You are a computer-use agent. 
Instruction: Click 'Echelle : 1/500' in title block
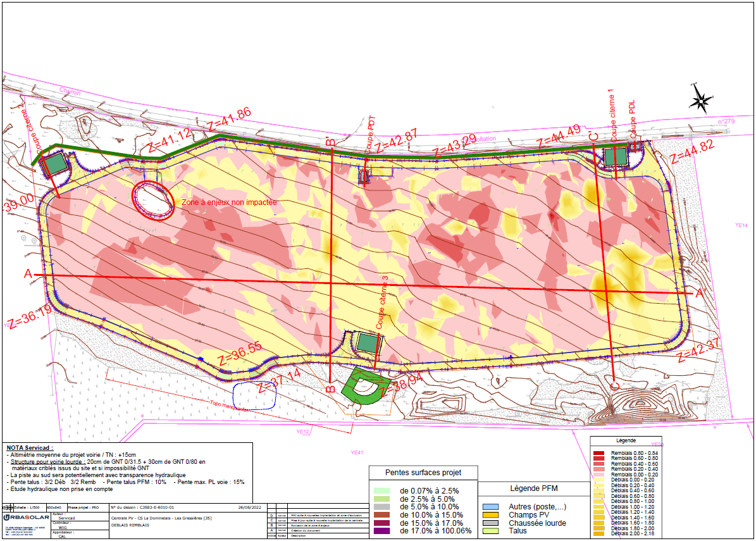(27, 507)
